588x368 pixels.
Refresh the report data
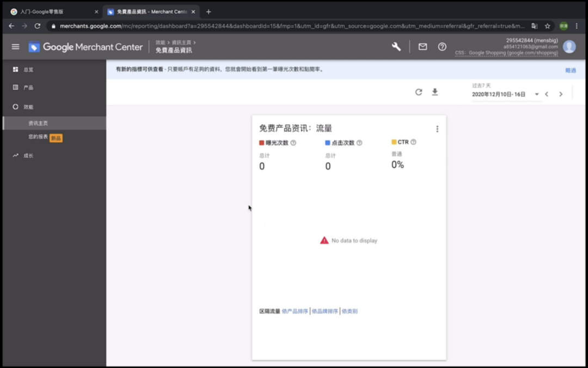[418, 93]
